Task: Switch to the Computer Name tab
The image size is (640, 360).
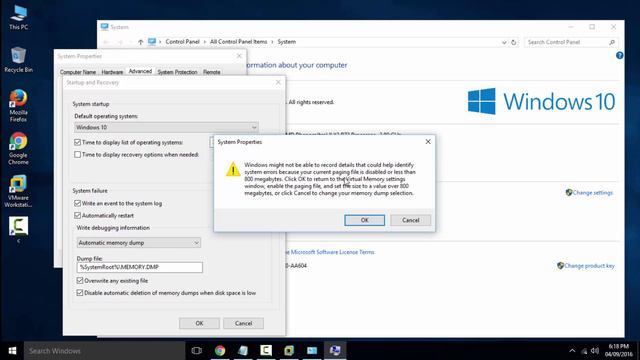Action: pos(78,72)
